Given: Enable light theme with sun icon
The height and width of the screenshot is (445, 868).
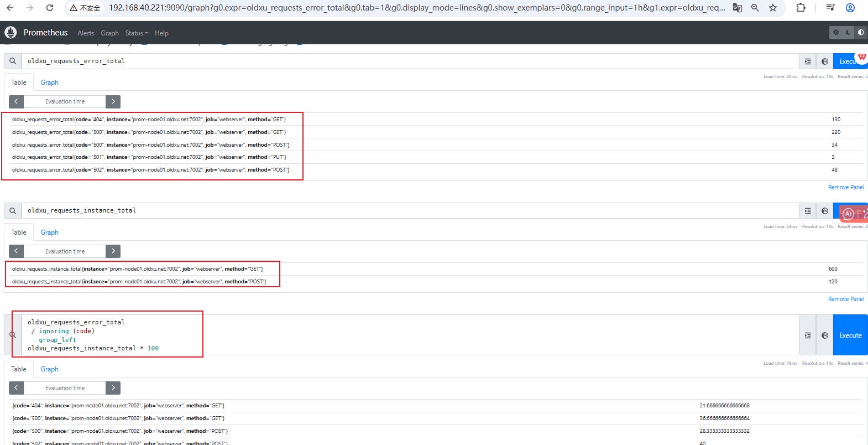Looking at the screenshot, I should coord(836,33).
